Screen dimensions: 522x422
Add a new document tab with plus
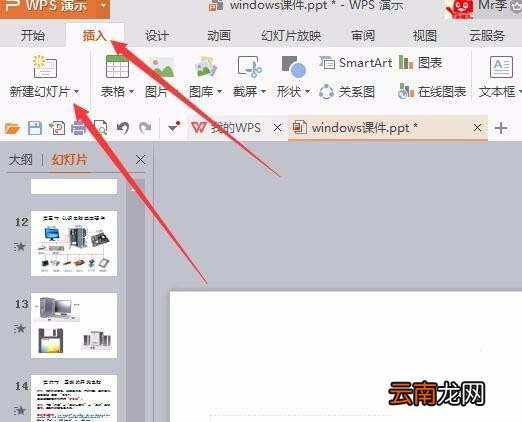[x=501, y=128]
